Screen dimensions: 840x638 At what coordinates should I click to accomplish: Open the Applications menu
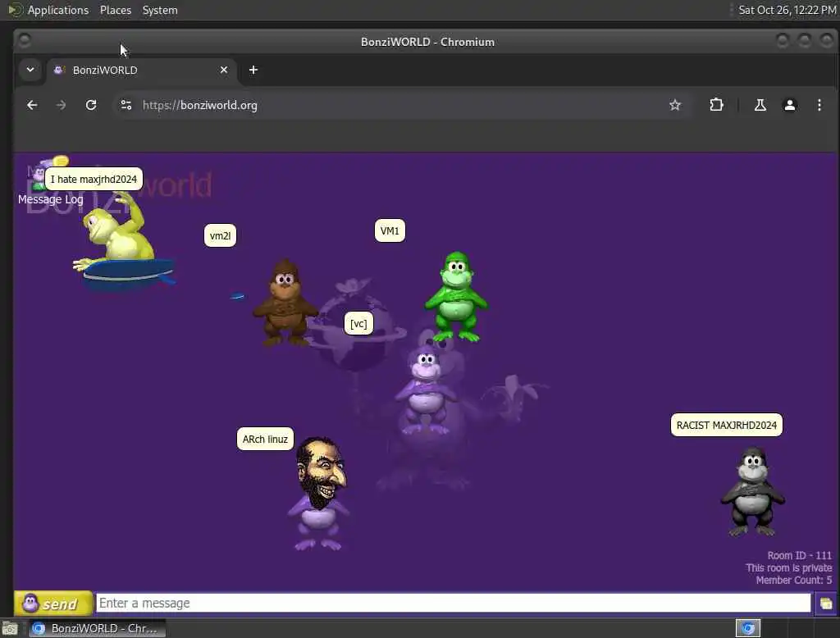tap(58, 10)
